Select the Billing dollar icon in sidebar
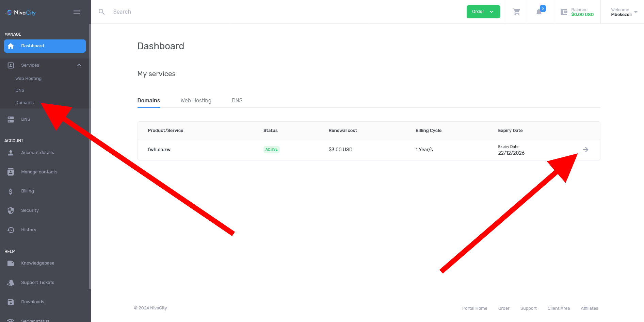Viewport: 644px width, 322px height. pyautogui.click(x=10, y=191)
